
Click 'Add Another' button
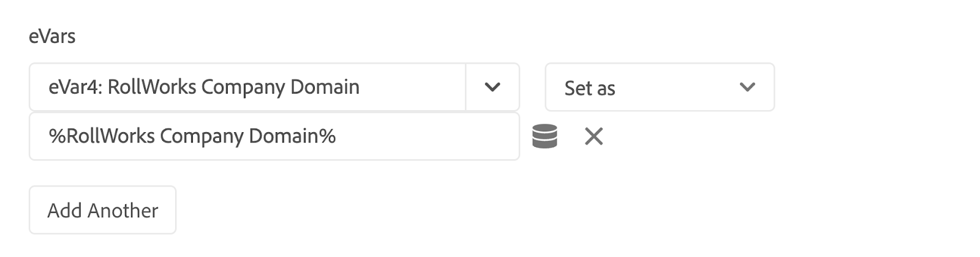(x=102, y=210)
